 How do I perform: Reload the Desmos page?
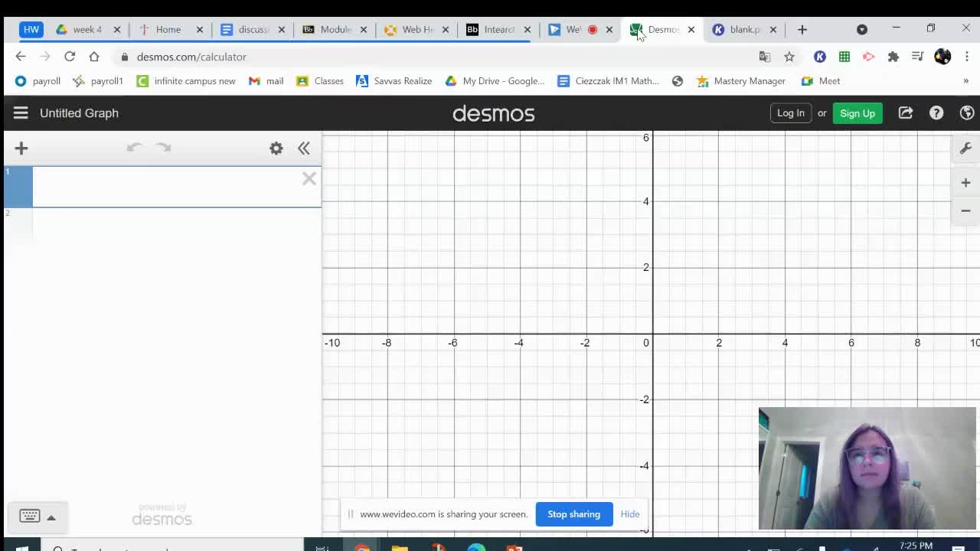70,57
